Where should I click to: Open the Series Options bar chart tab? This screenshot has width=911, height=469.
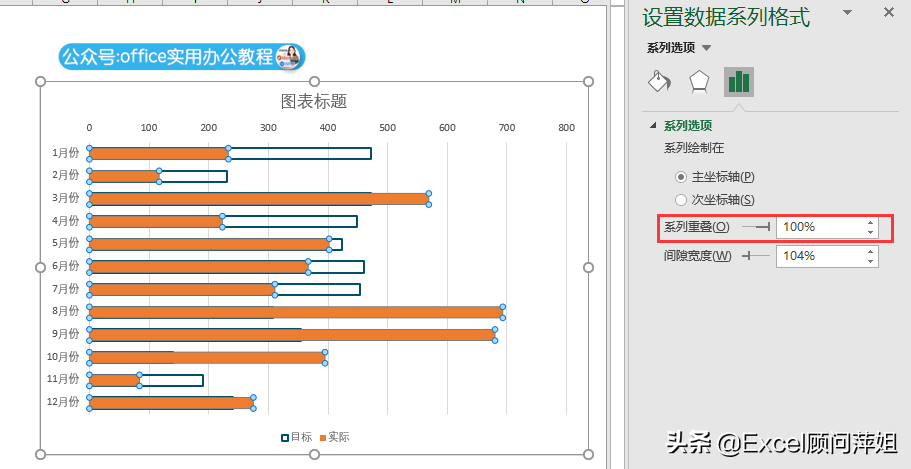[738, 82]
